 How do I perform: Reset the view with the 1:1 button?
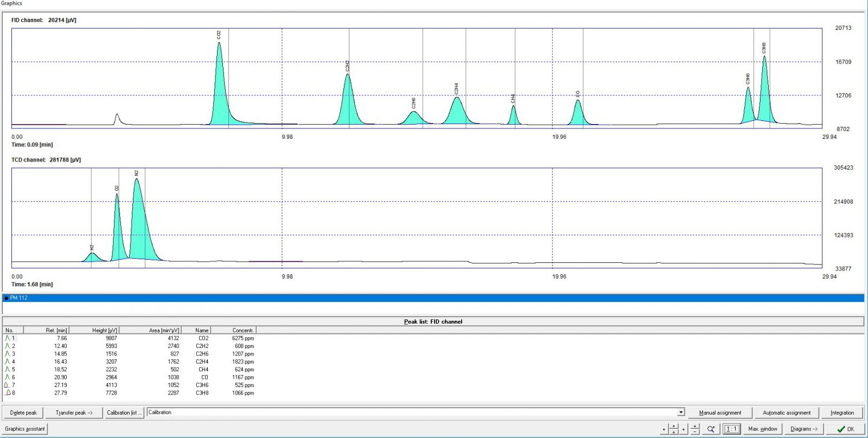pyautogui.click(x=732, y=429)
